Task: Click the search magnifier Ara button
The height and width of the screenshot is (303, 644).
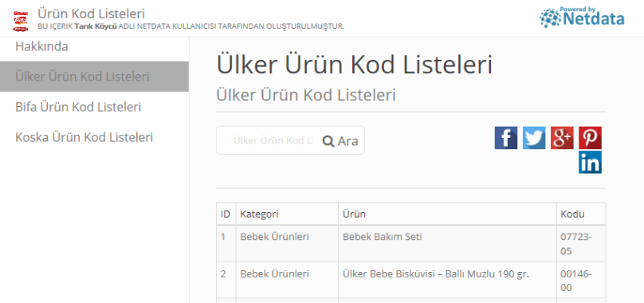Action: pos(340,141)
